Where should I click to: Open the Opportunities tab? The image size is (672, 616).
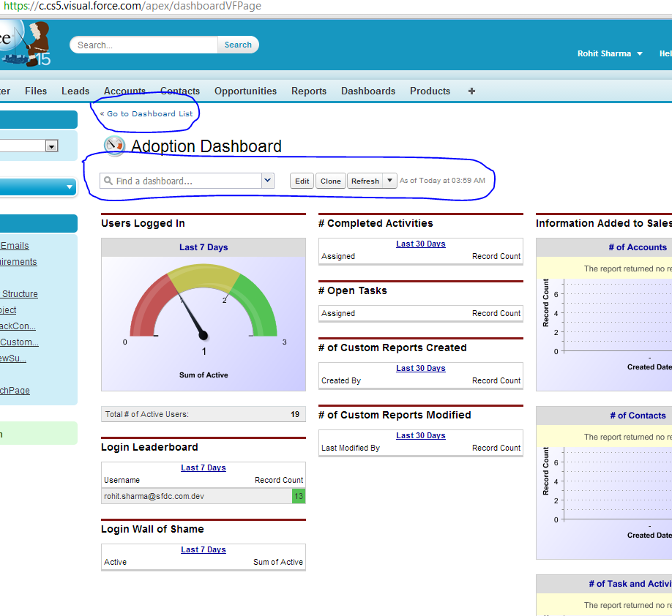coord(245,91)
